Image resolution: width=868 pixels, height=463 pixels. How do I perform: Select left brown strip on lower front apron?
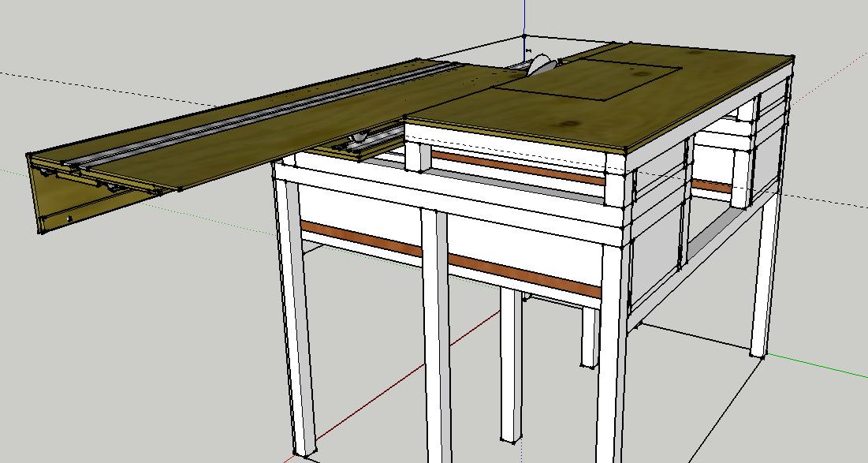361,239
